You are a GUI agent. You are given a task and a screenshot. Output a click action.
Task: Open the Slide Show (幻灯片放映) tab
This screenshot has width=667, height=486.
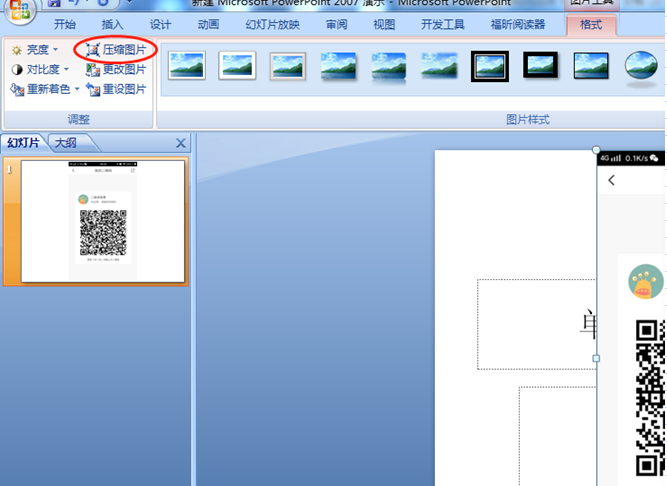pos(273,25)
